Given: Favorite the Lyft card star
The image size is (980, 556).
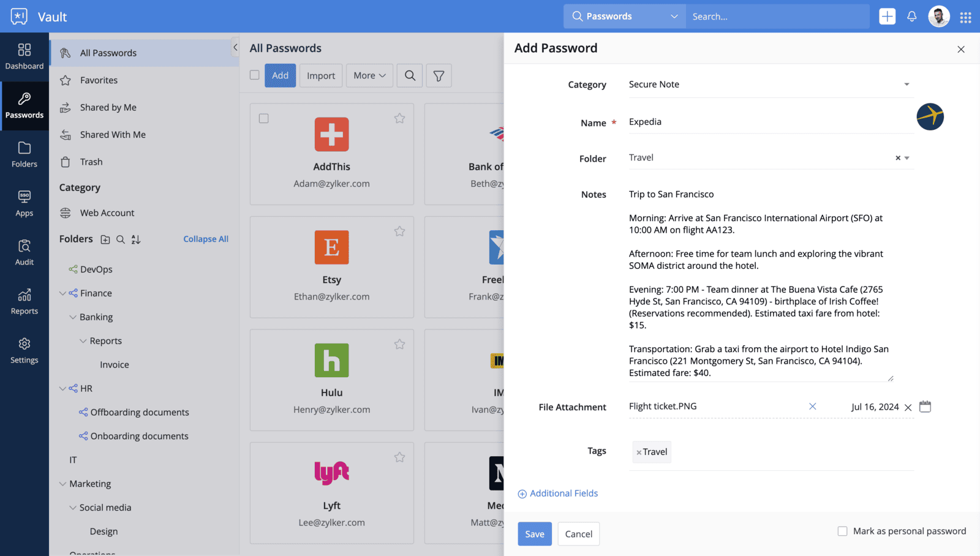Looking at the screenshot, I should point(399,457).
